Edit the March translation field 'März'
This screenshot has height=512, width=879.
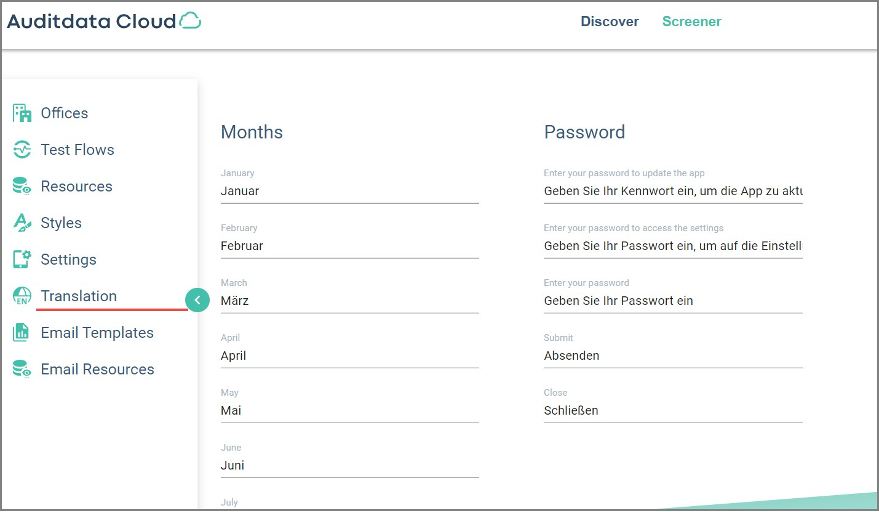[349, 301]
